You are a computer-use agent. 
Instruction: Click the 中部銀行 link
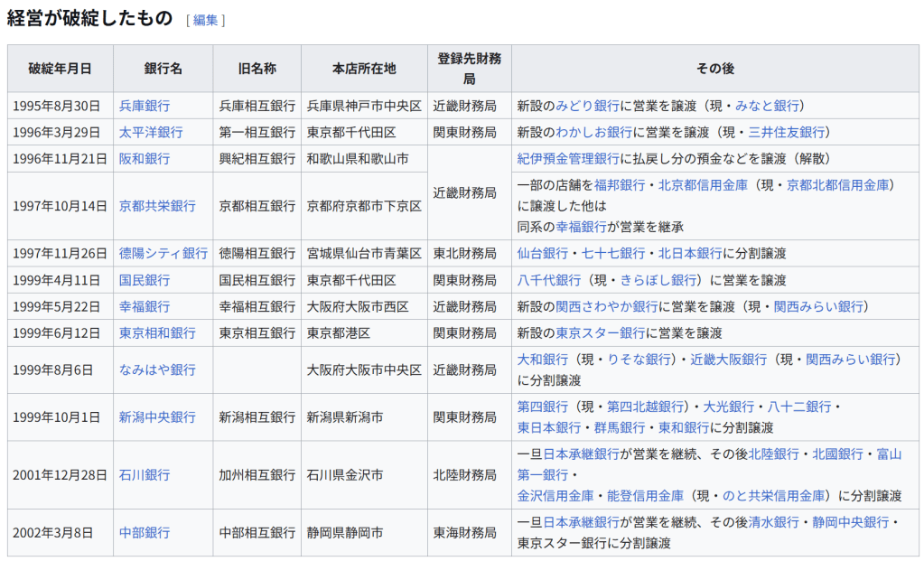coord(144,532)
